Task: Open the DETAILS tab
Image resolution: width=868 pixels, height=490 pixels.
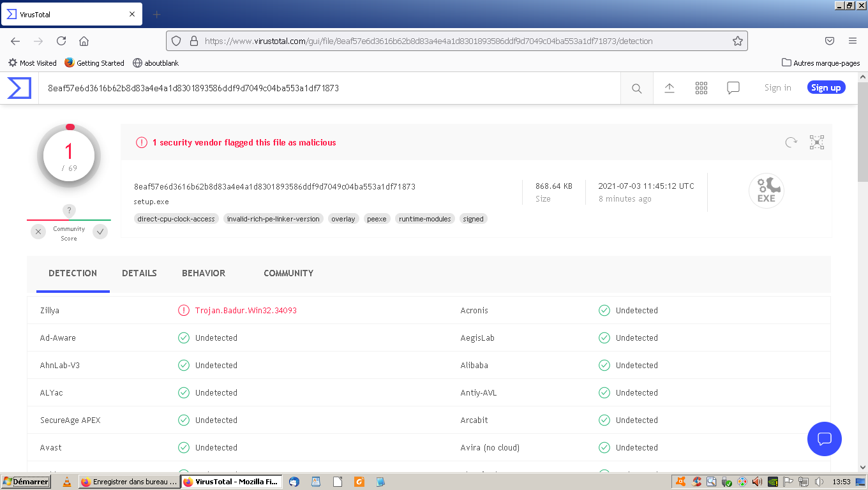Action: [139, 273]
